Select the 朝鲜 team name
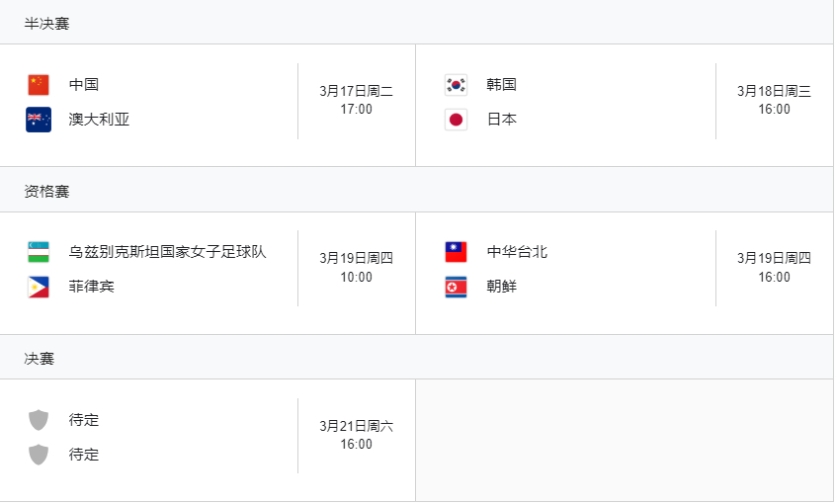The height and width of the screenshot is (504, 836). coord(502,287)
